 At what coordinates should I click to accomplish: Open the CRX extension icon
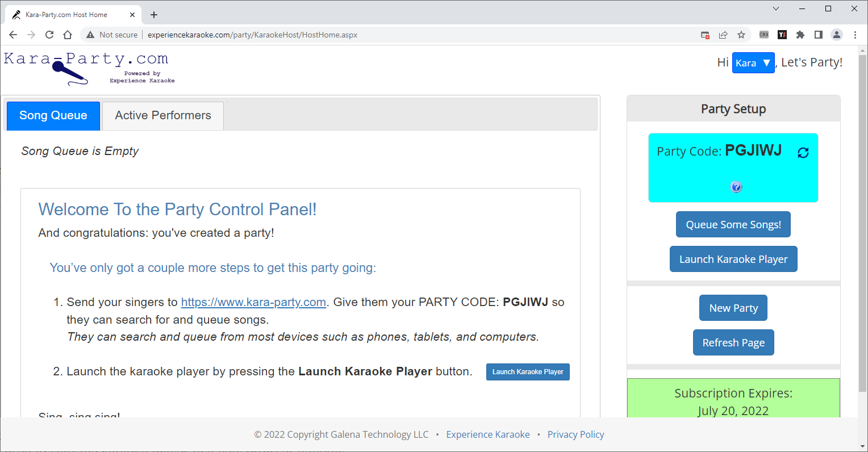click(764, 35)
